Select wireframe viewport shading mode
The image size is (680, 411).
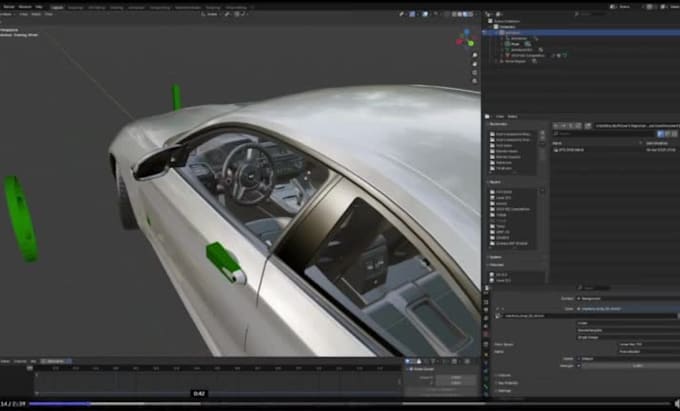click(454, 14)
